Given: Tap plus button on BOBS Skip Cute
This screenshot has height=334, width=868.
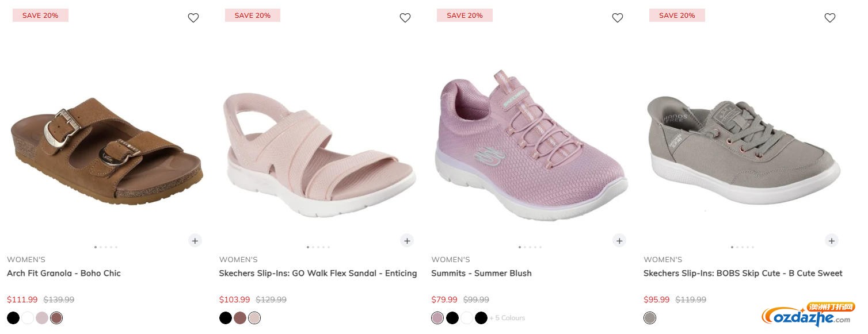Looking at the screenshot, I should tap(831, 241).
